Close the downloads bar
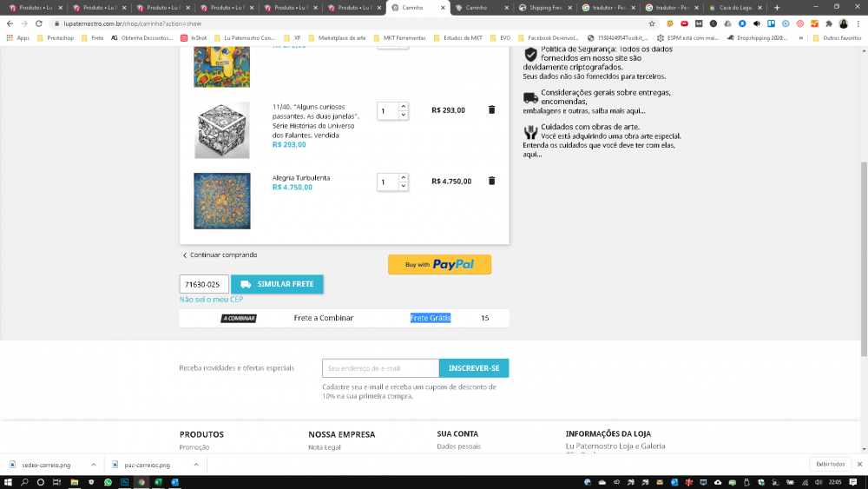Viewport: 868px width, 489px height. click(859, 464)
